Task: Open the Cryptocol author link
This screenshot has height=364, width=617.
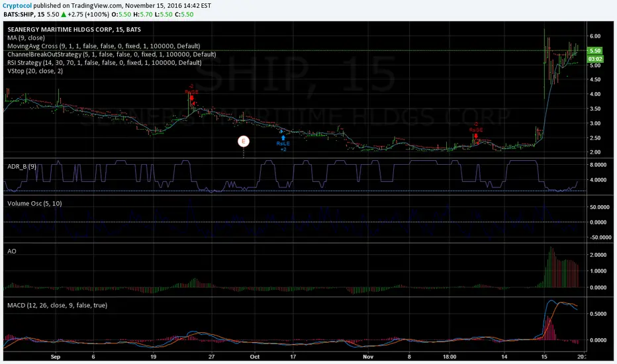Action: [17, 5]
